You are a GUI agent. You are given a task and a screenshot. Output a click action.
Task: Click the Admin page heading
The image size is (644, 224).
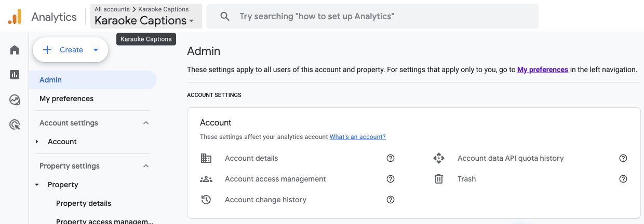204,51
